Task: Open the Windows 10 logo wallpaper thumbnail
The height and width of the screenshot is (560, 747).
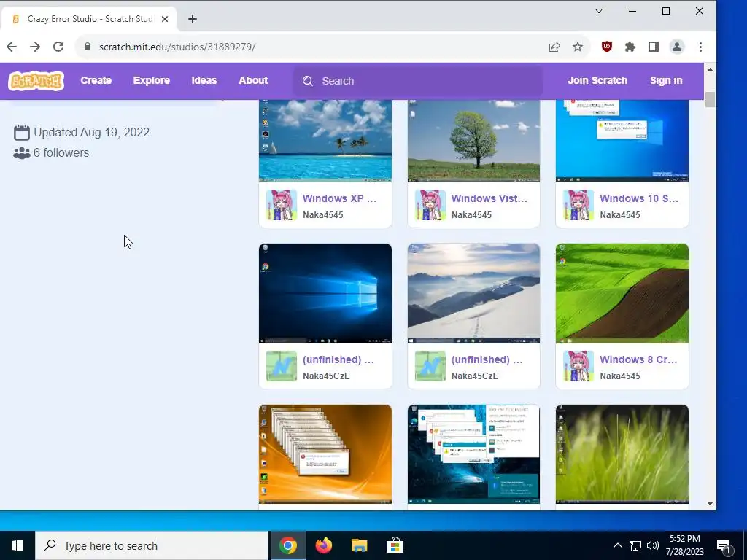Action: click(x=325, y=293)
